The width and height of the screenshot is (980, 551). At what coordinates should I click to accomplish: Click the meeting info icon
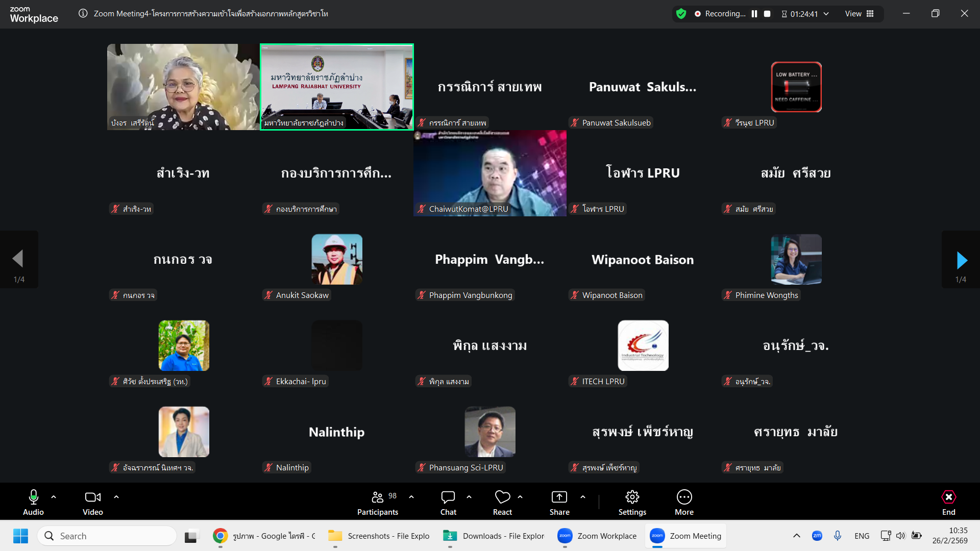pos(83,14)
